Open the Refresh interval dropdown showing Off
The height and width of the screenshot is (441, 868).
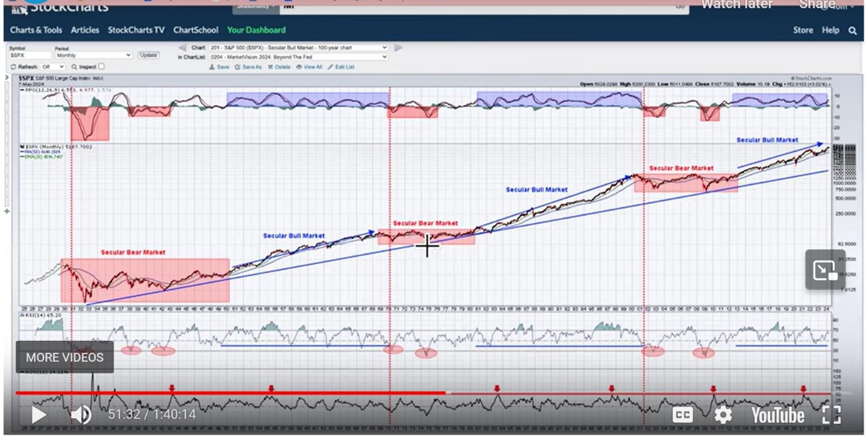coord(53,67)
